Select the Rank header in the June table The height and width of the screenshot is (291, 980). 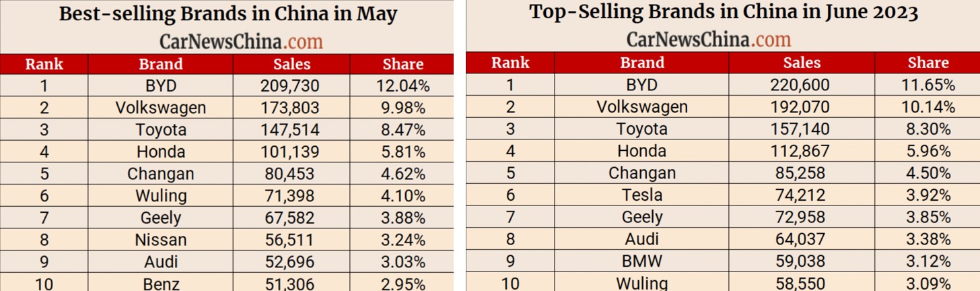tap(510, 63)
